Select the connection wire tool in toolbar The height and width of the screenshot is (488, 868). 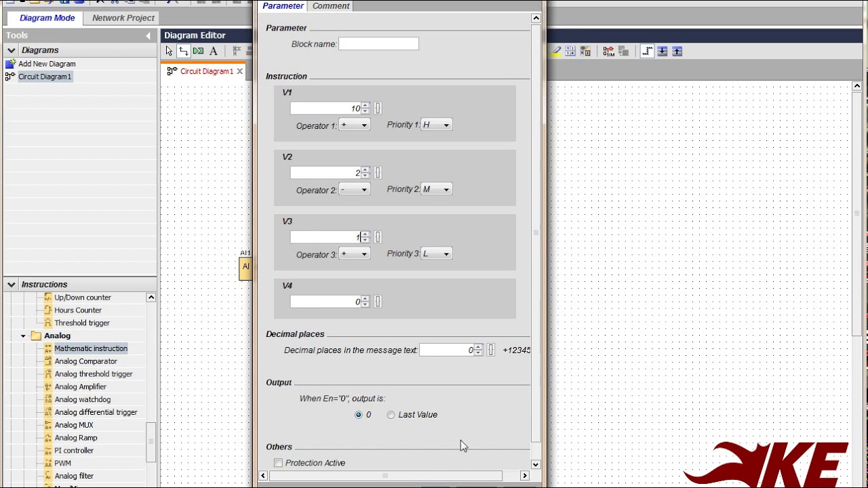pyautogui.click(x=183, y=51)
